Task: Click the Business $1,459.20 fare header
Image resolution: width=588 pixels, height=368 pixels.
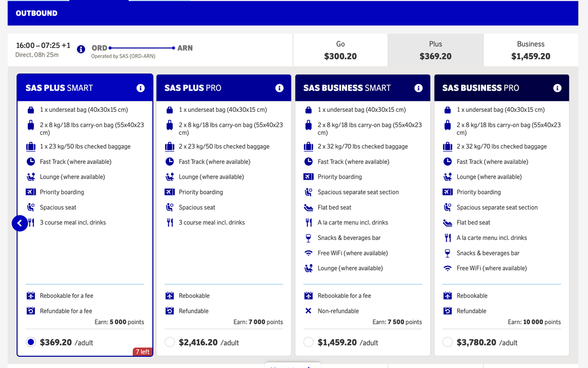Action: click(x=531, y=50)
